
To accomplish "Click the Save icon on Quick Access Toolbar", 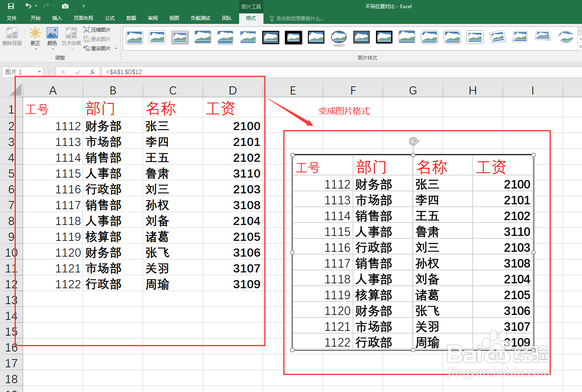I will point(11,6).
